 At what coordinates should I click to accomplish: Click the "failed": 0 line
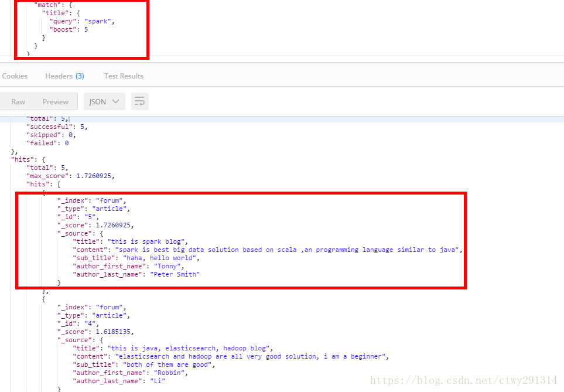(x=47, y=144)
